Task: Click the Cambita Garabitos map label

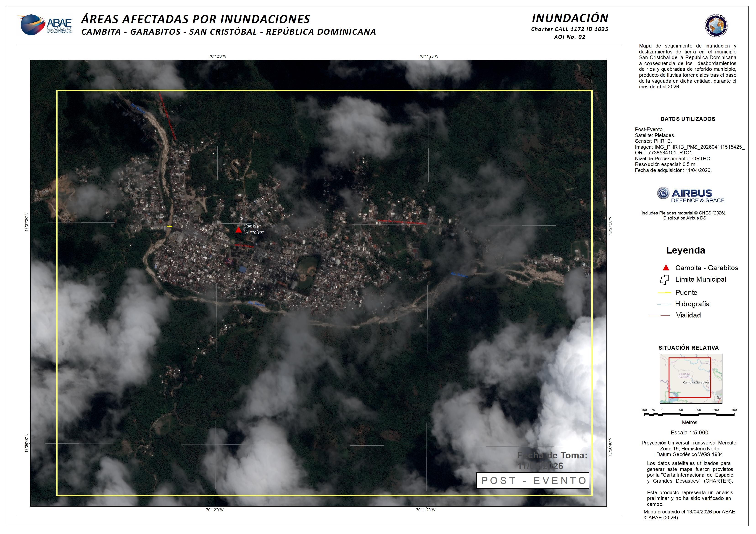Action: [x=253, y=229]
